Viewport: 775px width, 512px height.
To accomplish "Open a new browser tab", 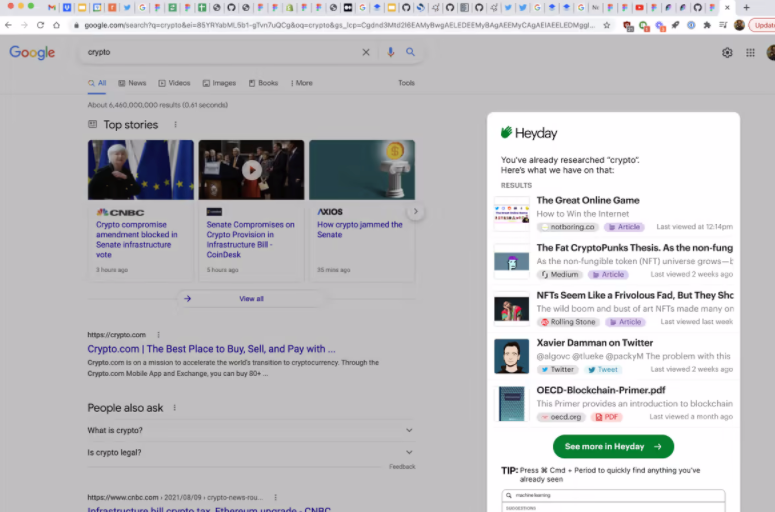I will point(746,7).
